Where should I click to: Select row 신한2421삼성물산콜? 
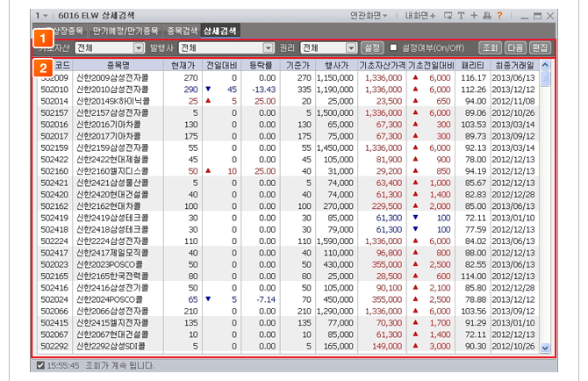coord(288,183)
